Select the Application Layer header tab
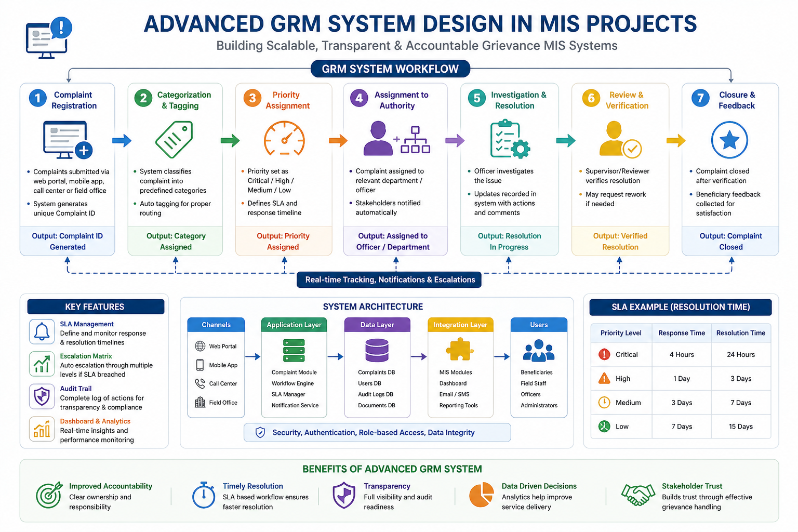Image resolution: width=798 pixels, height=532 pixels. pyautogui.click(x=294, y=325)
